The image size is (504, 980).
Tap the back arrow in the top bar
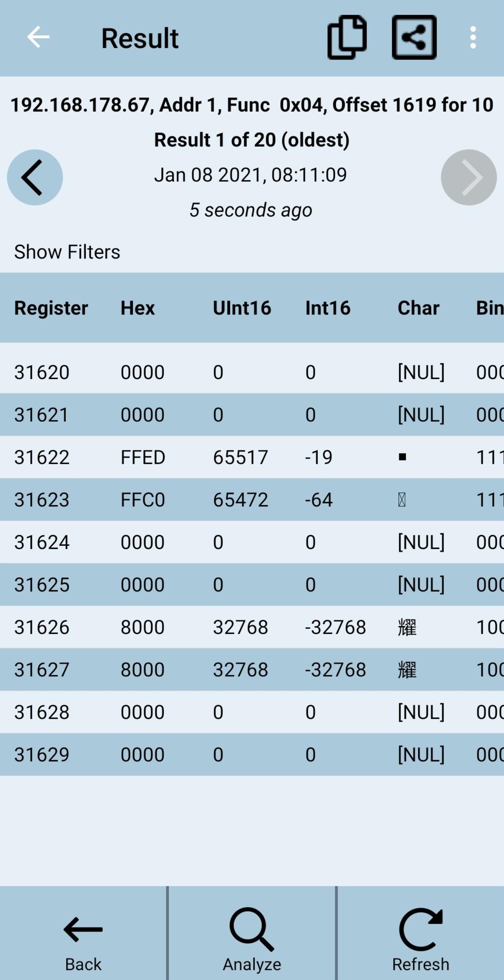point(38,37)
